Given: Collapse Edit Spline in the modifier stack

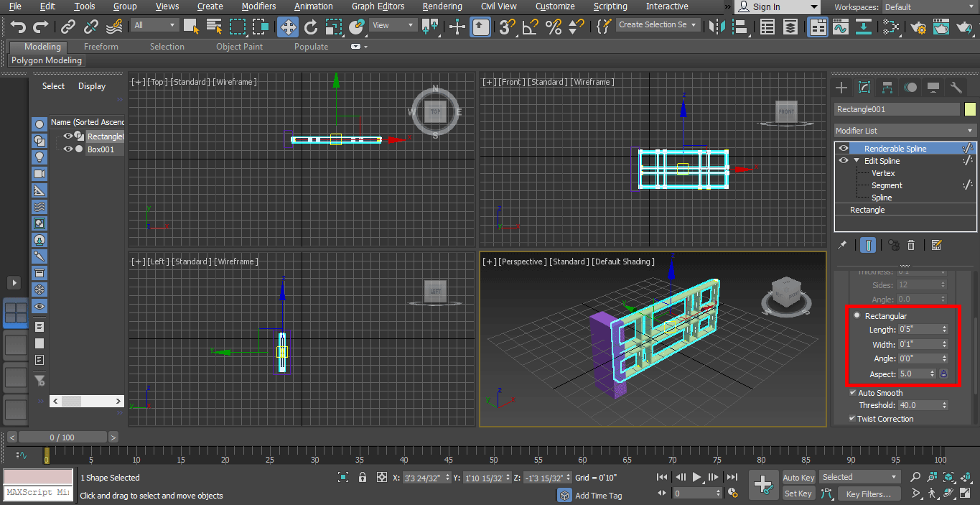Looking at the screenshot, I should [x=856, y=160].
